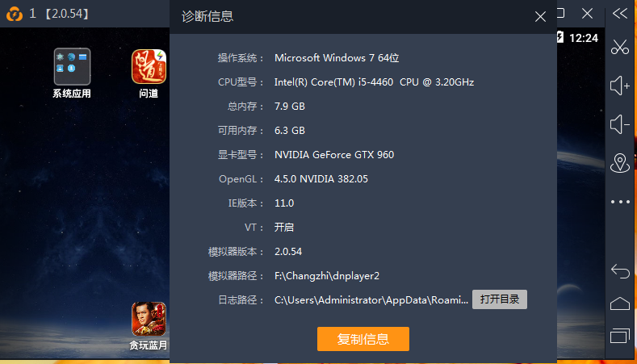Viewport: 637px width, 364px height.
Task: Open the virtual location pin tool
Action: pyautogui.click(x=620, y=163)
